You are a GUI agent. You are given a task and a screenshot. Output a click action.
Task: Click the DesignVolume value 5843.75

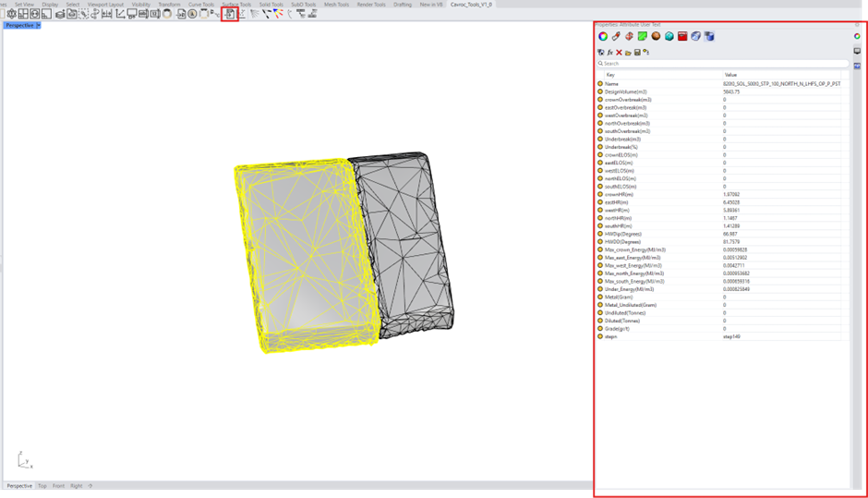click(x=731, y=92)
